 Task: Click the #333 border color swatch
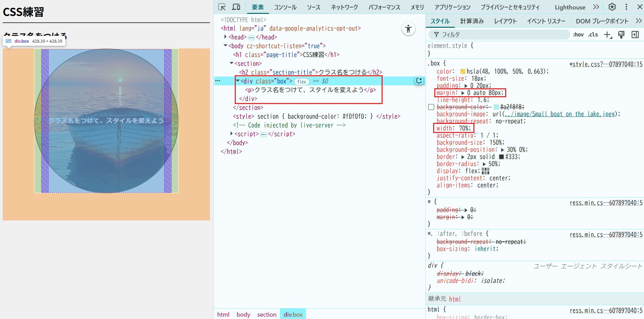click(x=501, y=157)
